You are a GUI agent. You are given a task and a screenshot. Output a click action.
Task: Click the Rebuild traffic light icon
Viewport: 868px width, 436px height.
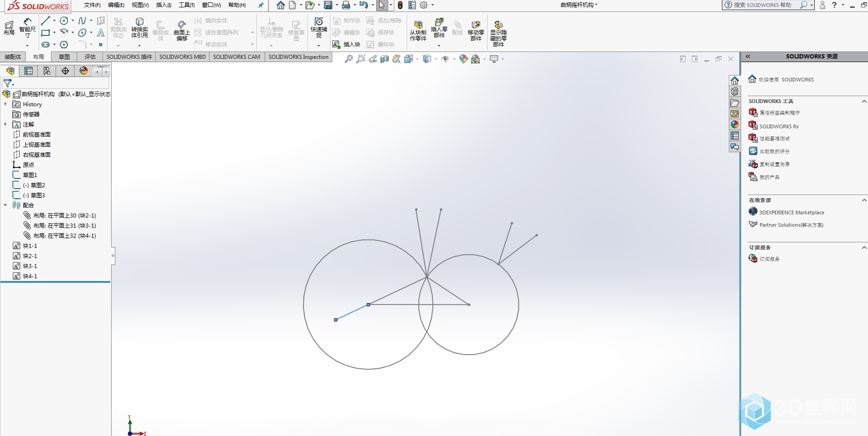(x=400, y=5)
